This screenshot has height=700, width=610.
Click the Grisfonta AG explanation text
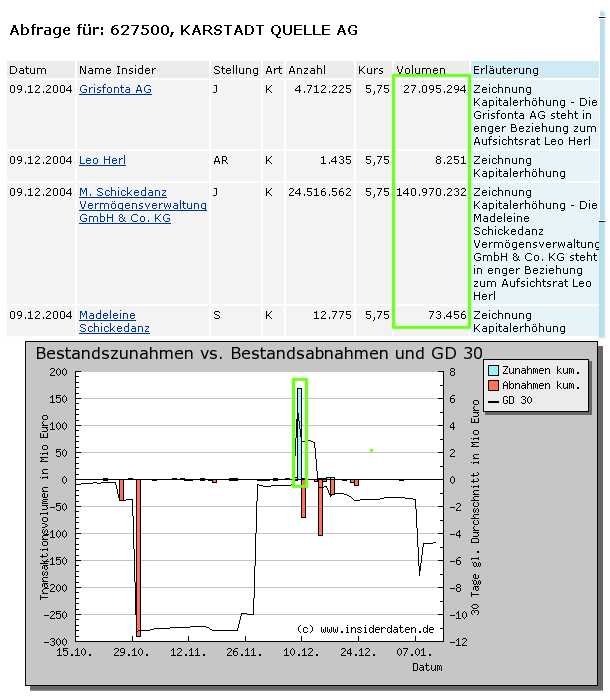(535, 115)
